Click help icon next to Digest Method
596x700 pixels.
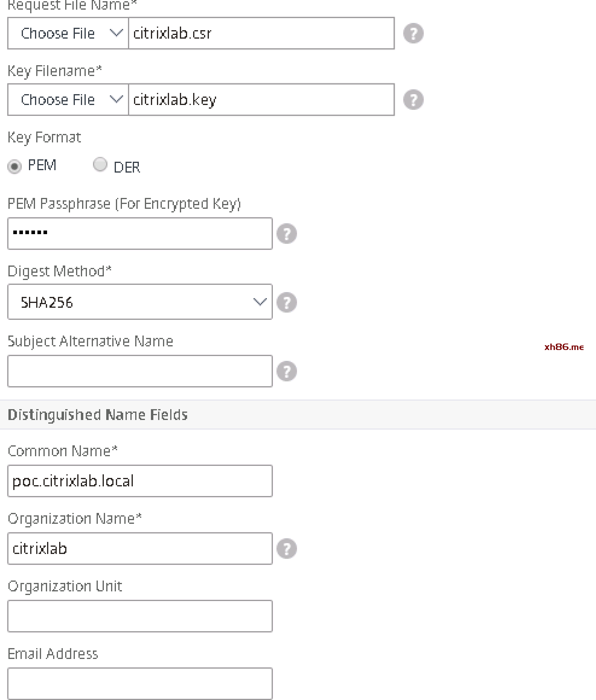pyautogui.click(x=287, y=303)
